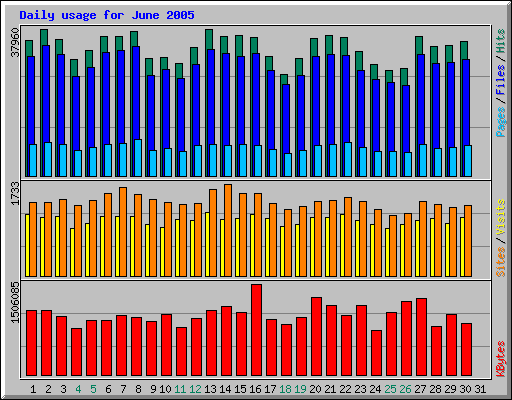Screen dimensions: 512x400
Task: Click the blue 'Files' legend label
Action: coord(500,79)
